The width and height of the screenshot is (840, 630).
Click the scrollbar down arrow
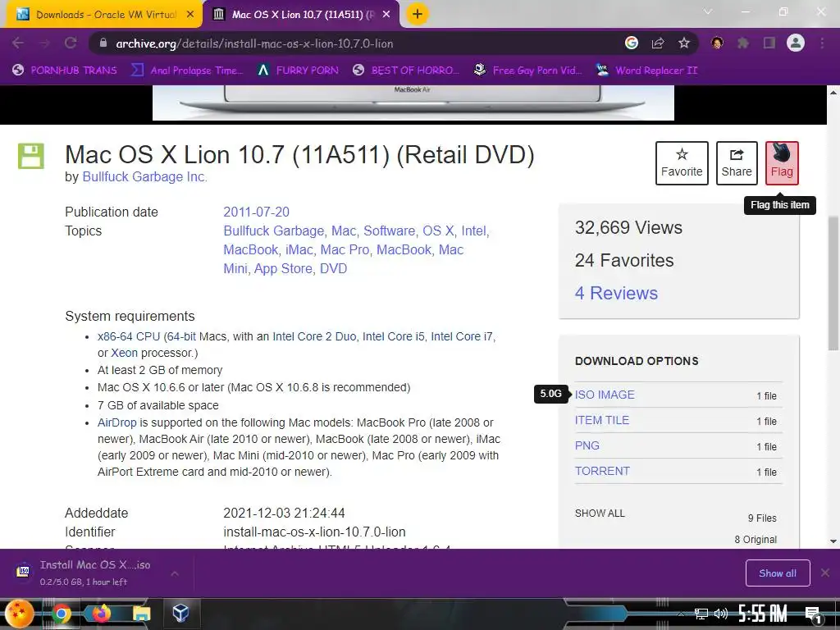click(x=833, y=541)
